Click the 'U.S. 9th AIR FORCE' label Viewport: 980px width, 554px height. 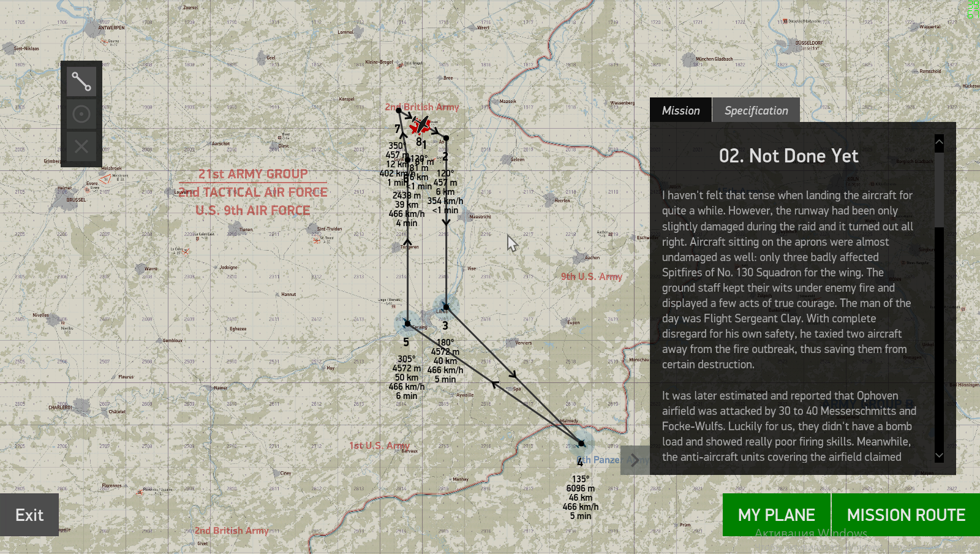tap(252, 210)
